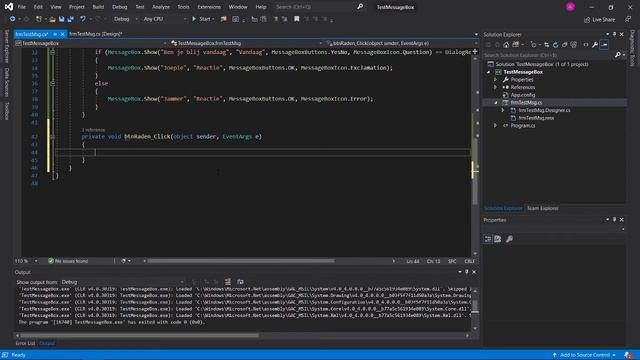Click the Solution Explorer search magnifier icon
The height and width of the screenshot is (360, 640).
(x=618, y=55)
